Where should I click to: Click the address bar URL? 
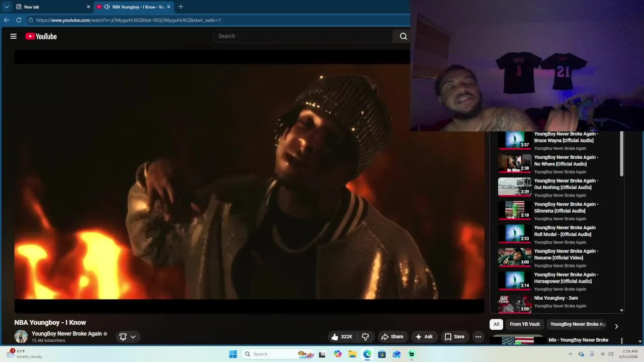128,20
